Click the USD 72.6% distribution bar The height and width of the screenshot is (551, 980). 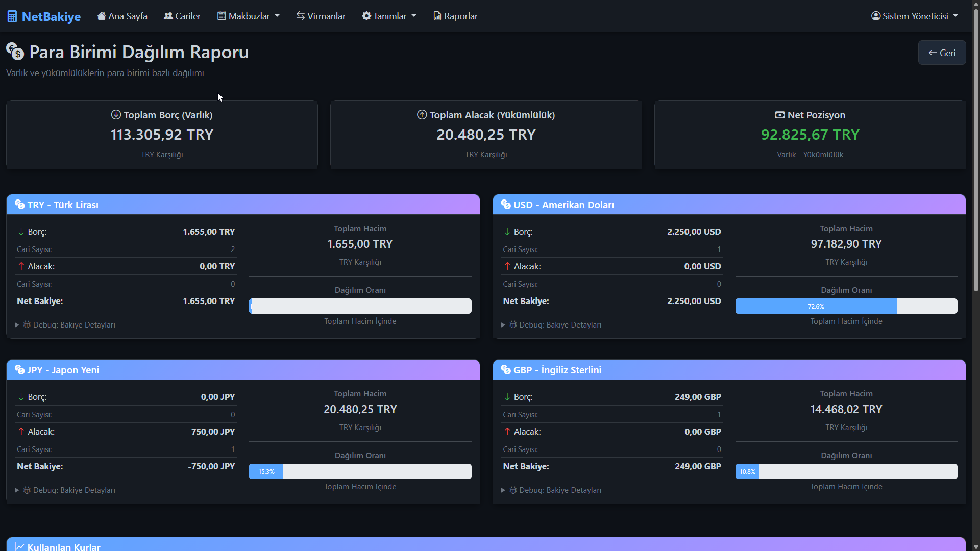(816, 307)
